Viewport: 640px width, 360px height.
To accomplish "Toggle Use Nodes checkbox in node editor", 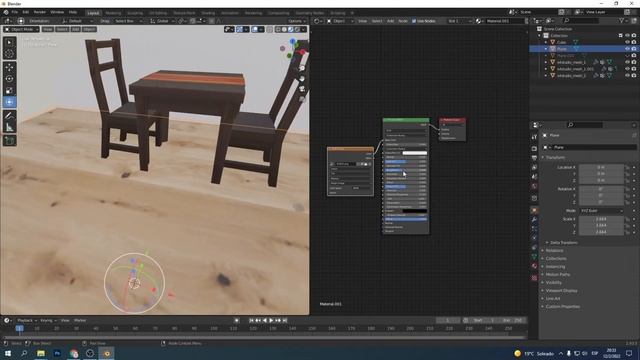I will pyautogui.click(x=414, y=21).
